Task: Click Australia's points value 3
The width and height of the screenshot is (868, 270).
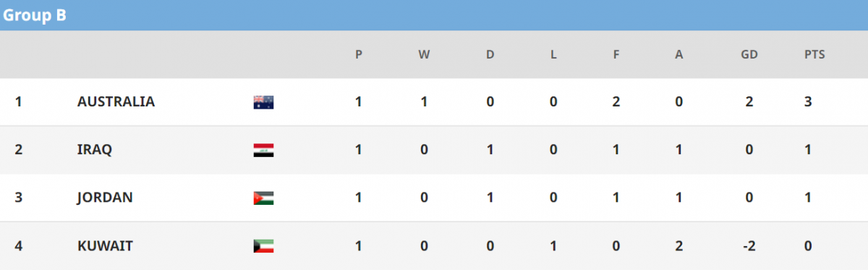Action: coord(808,102)
